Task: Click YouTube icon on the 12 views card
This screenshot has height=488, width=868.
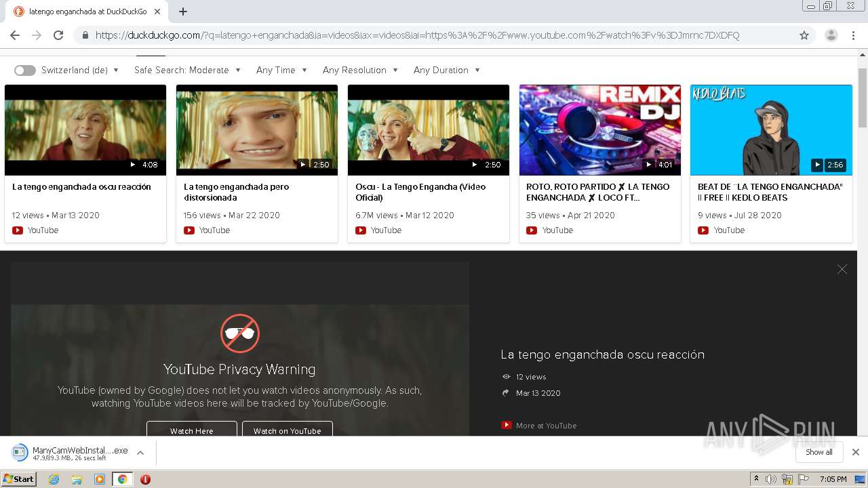Action: tap(18, 230)
